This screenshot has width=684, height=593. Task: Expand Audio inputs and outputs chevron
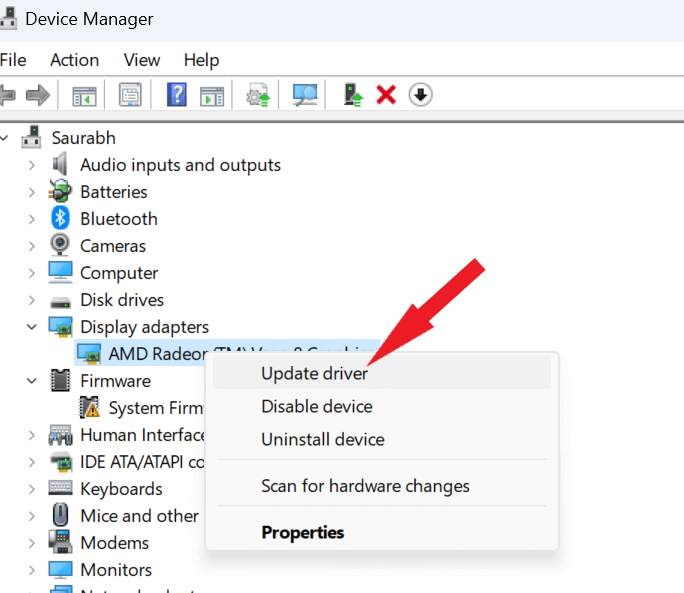(x=31, y=165)
